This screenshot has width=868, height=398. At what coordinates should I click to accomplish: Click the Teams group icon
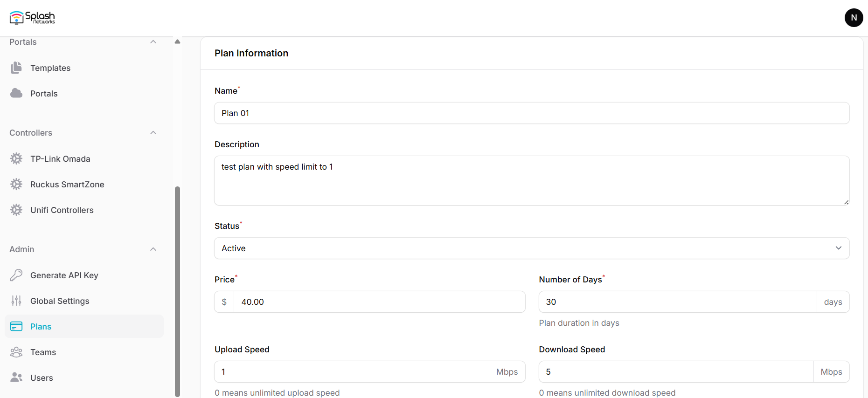tap(16, 352)
